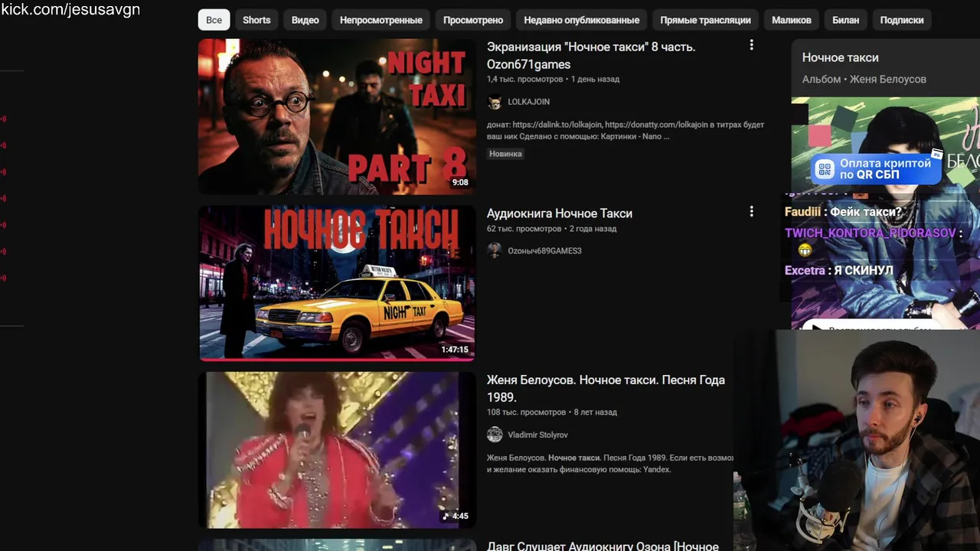This screenshot has height=551, width=980.
Task: Click '62 тыс. просмотров • 2 года назад' text
Action: 551,229
